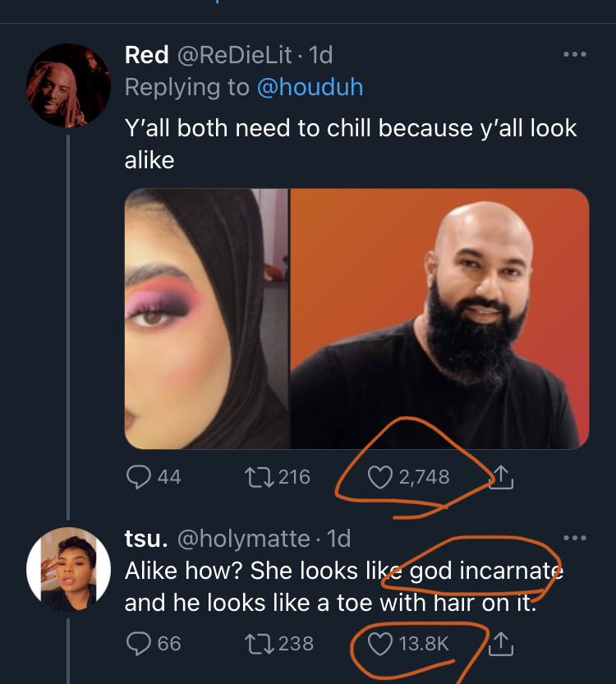Open more options menu on Red's tweet
The image size is (616, 684).
point(574,55)
